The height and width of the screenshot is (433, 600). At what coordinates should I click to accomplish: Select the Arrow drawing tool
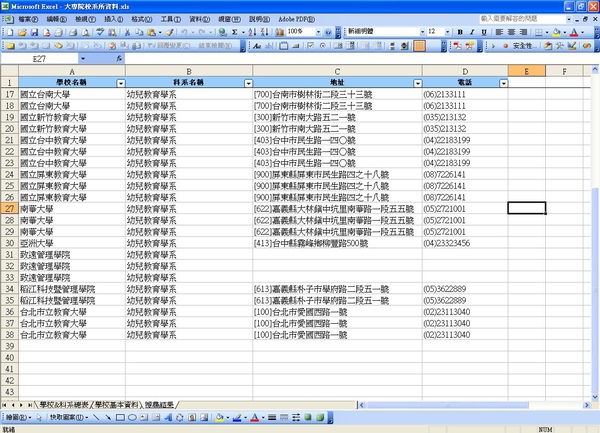point(108,417)
